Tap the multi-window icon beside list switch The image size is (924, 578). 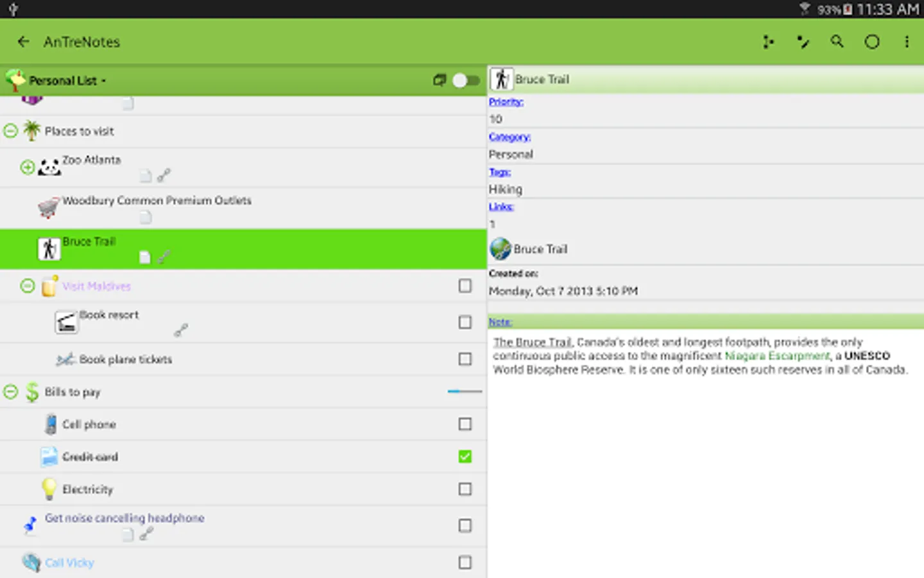(x=439, y=80)
